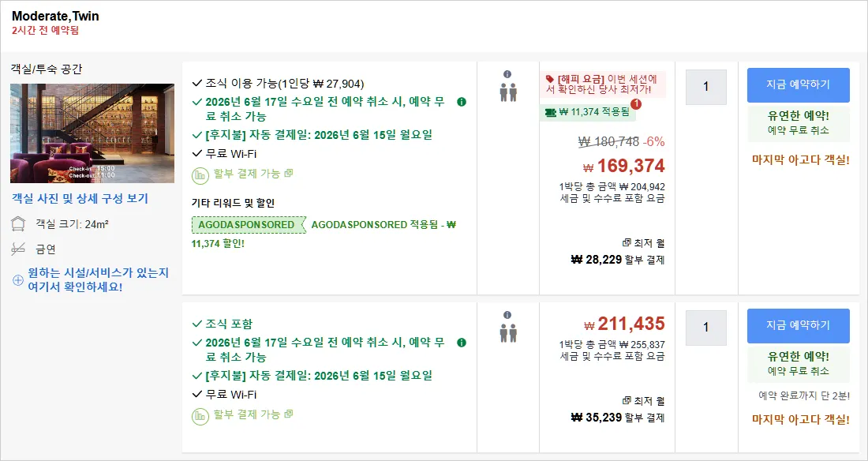This screenshot has height=461, width=868.
Task: Click green info icon beside second cancellation policy
Action: coord(462,343)
